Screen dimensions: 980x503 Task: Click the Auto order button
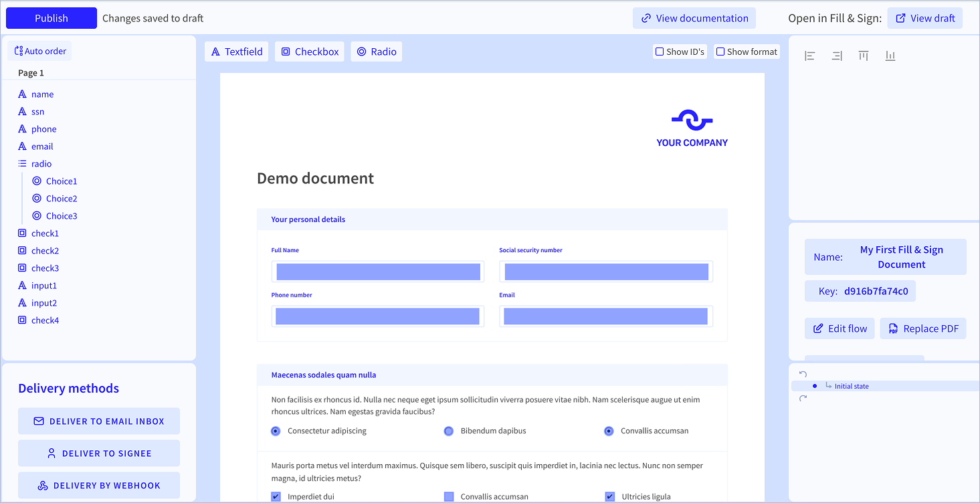pos(40,51)
